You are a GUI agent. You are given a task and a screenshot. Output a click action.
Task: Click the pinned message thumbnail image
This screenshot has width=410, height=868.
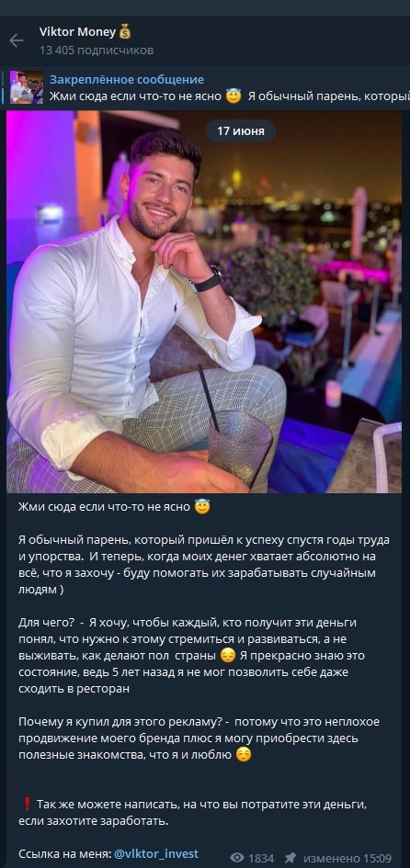click(x=27, y=87)
